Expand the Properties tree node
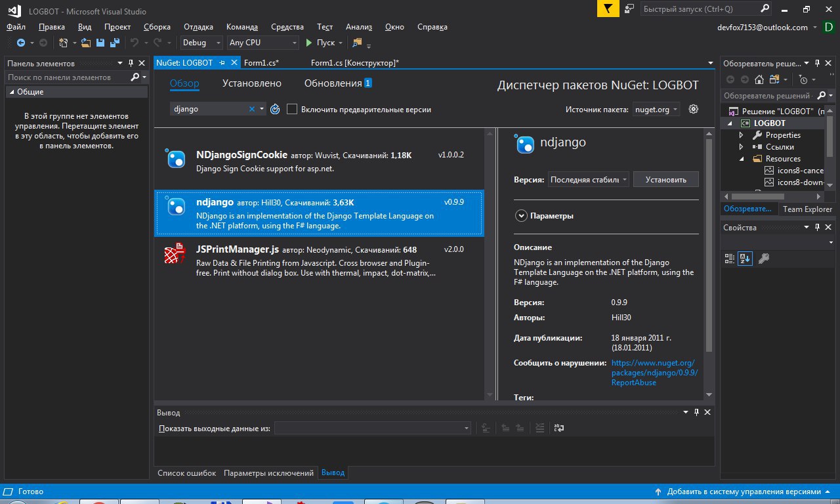The width and height of the screenshot is (840, 504). 742,135
